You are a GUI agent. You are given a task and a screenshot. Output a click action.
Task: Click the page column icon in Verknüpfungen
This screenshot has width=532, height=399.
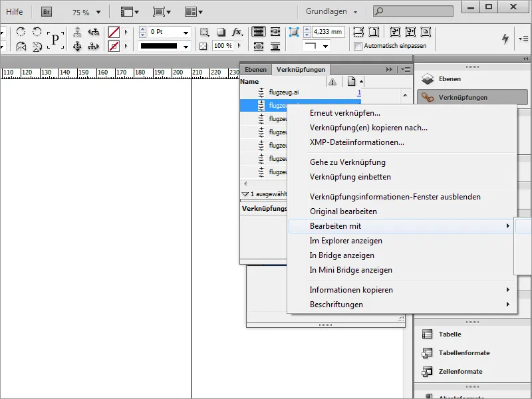click(x=352, y=81)
